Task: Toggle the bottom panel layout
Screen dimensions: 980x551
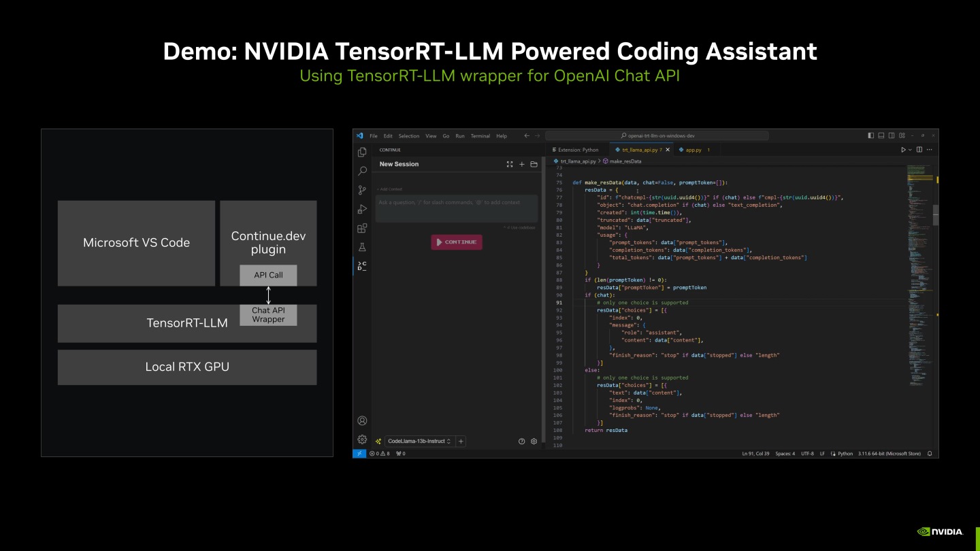Action: click(x=881, y=136)
